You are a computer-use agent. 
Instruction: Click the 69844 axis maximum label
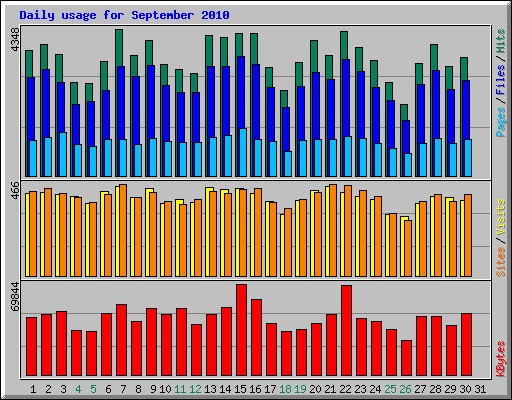(x=15, y=296)
